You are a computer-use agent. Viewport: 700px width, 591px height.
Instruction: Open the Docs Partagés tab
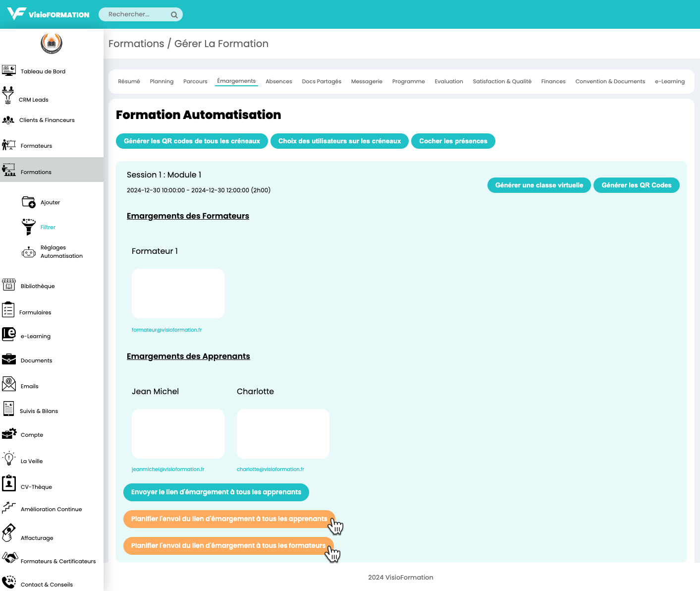point(322,81)
